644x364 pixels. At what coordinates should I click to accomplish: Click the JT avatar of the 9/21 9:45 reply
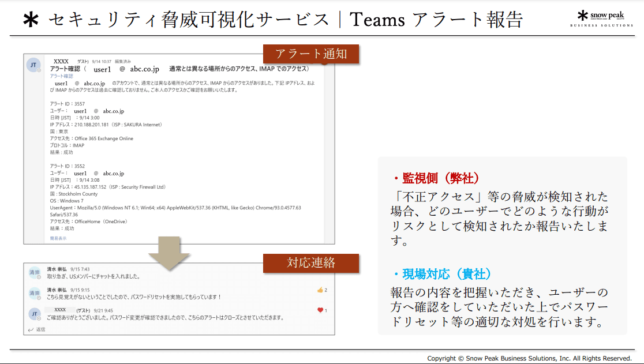(35, 314)
